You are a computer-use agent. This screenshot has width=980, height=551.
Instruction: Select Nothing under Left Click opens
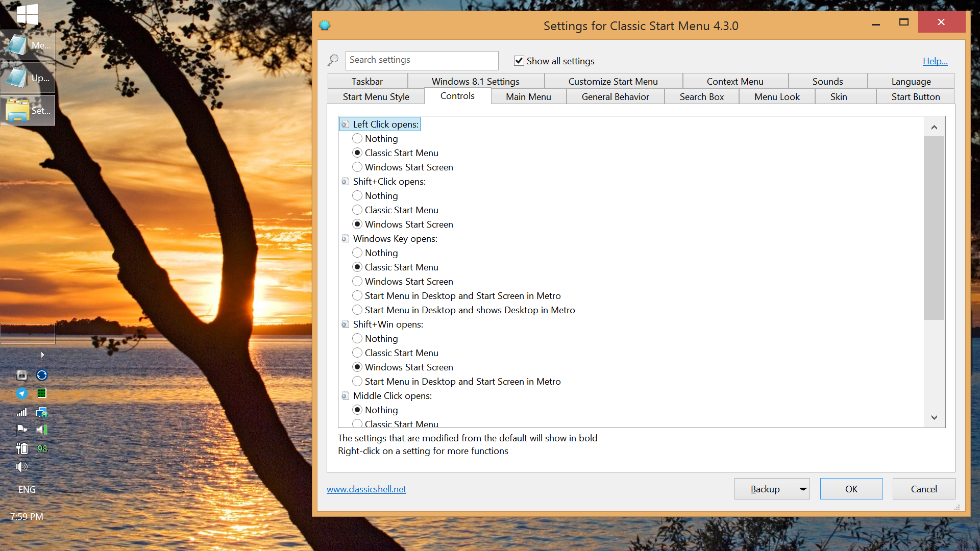tap(357, 139)
